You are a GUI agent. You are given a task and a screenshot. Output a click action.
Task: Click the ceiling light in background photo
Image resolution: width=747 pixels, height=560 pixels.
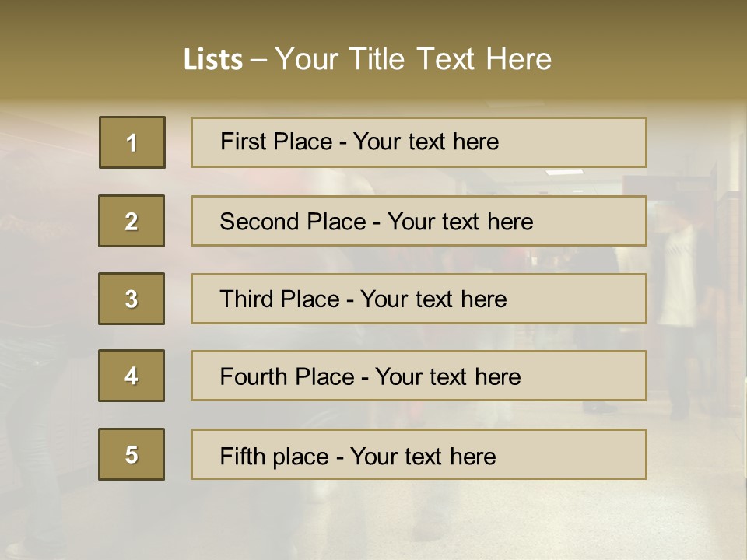click(x=564, y=172)
